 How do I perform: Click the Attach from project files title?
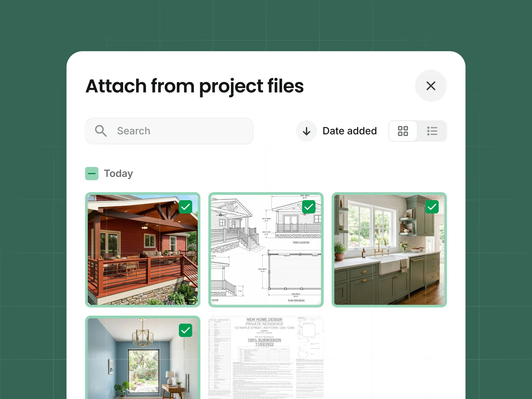pyautogui.click(x=195, y=86)
